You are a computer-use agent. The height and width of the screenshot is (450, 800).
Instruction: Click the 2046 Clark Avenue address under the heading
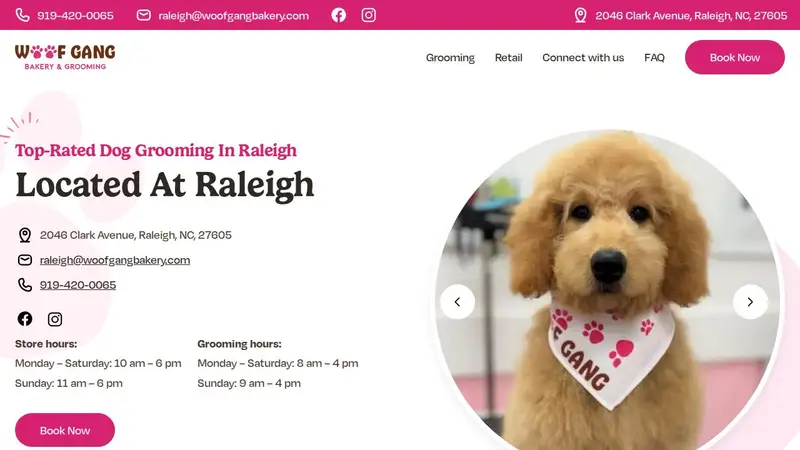(136, 235)
